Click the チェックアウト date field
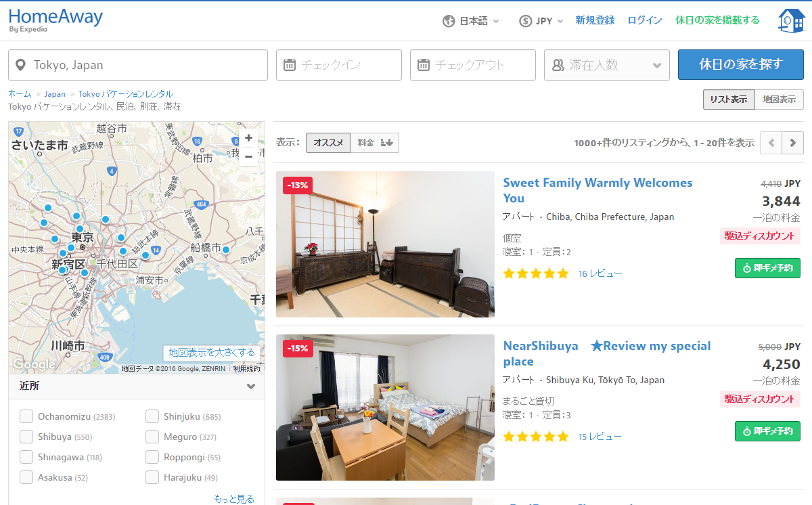This screenshot has height=505, width=812. tap(473, 65)
